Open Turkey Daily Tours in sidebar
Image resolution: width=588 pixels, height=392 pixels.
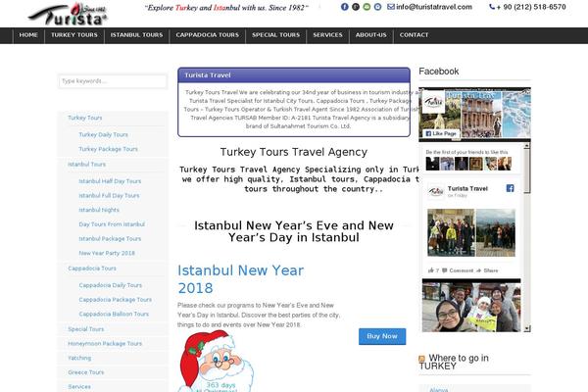(103, 134)
